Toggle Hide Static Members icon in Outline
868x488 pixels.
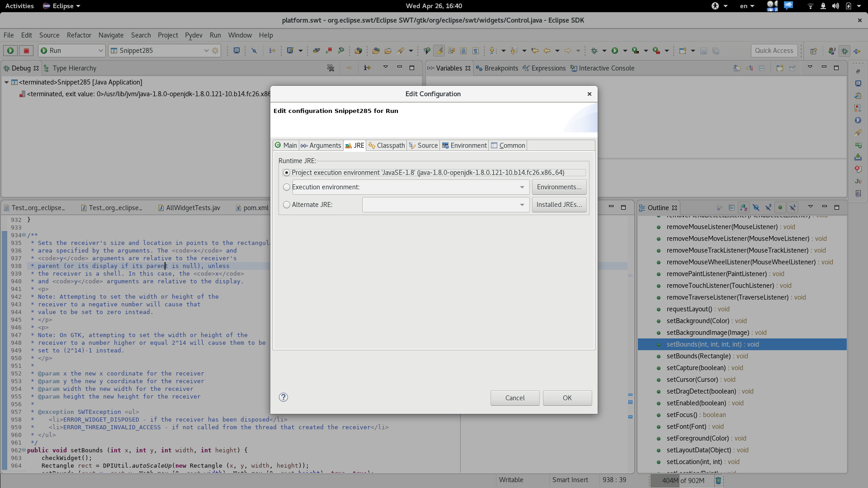768,207
